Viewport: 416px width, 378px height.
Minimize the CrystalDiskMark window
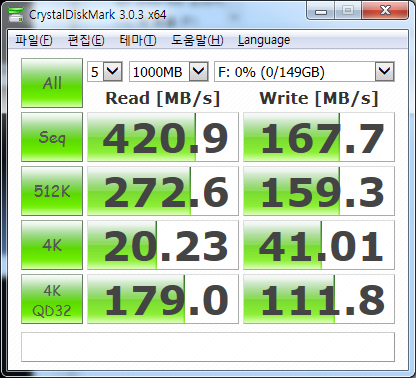(321, 11)
